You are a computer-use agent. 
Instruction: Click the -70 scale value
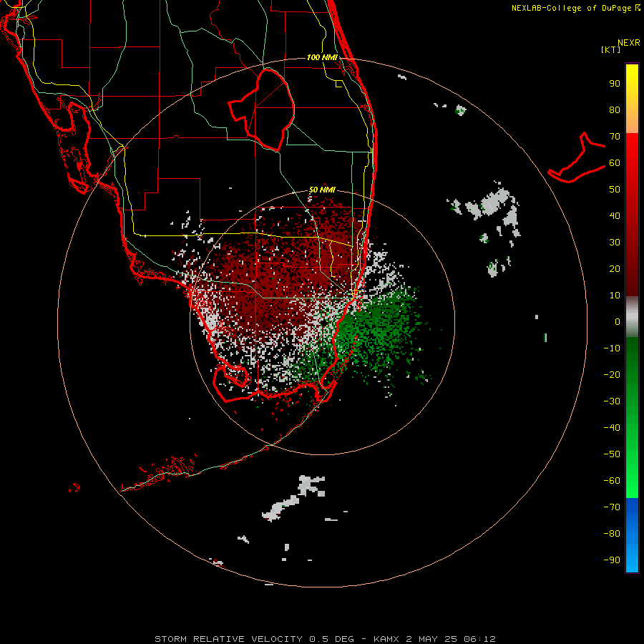point(612,507)
